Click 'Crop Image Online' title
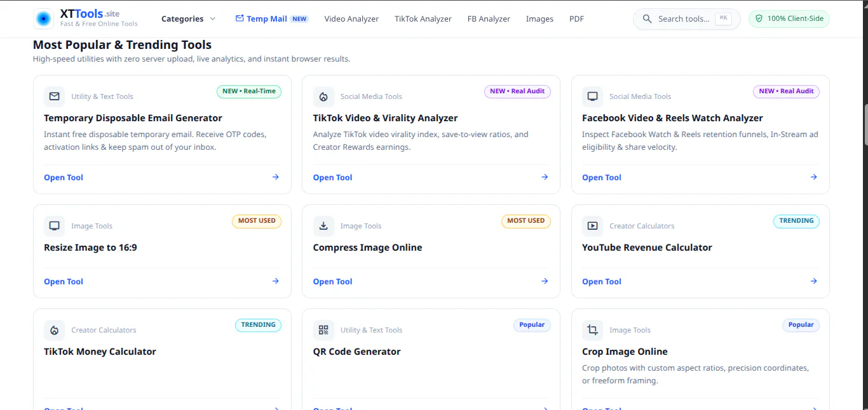The image size is (868, 410). coord(625,352)
